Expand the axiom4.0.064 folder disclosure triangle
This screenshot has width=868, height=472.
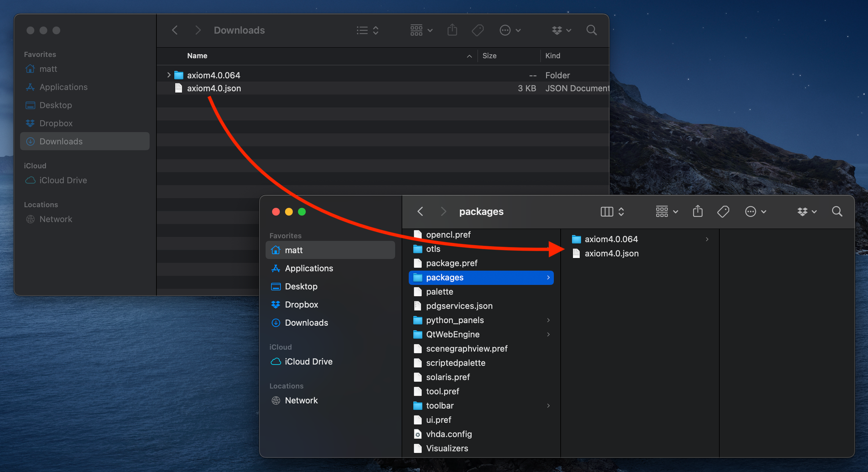pos(169,75)
